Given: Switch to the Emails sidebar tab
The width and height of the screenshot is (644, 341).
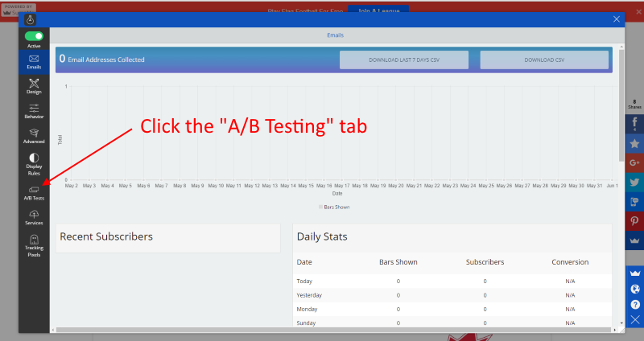Looking at the screenshot, I should click(34, 61).
